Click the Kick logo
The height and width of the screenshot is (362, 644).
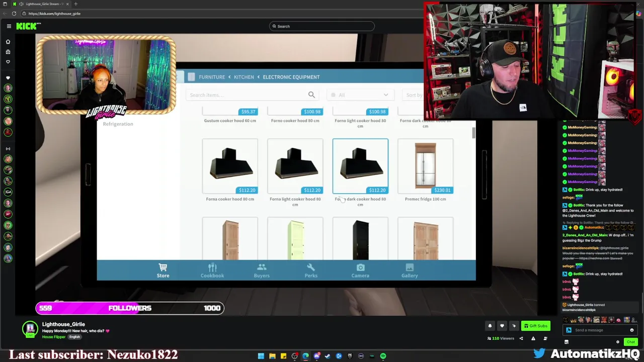coord(28,26)
